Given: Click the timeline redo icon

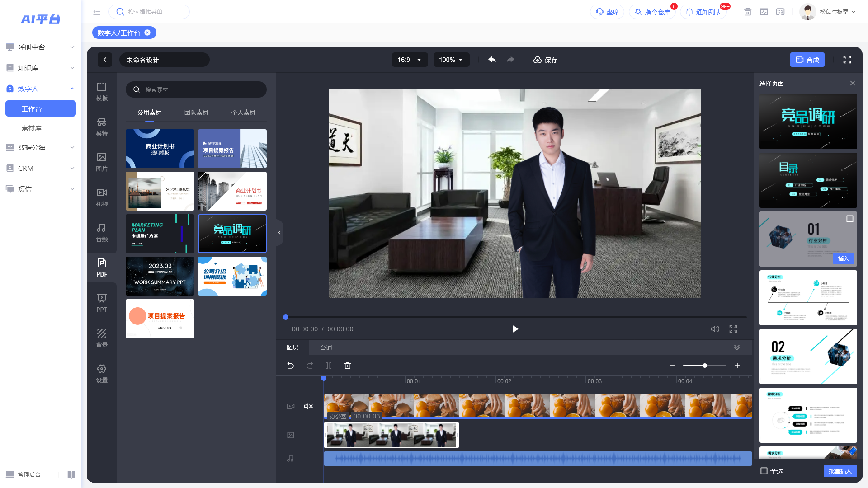Looking at the screenshot, I should pos(310,366).
